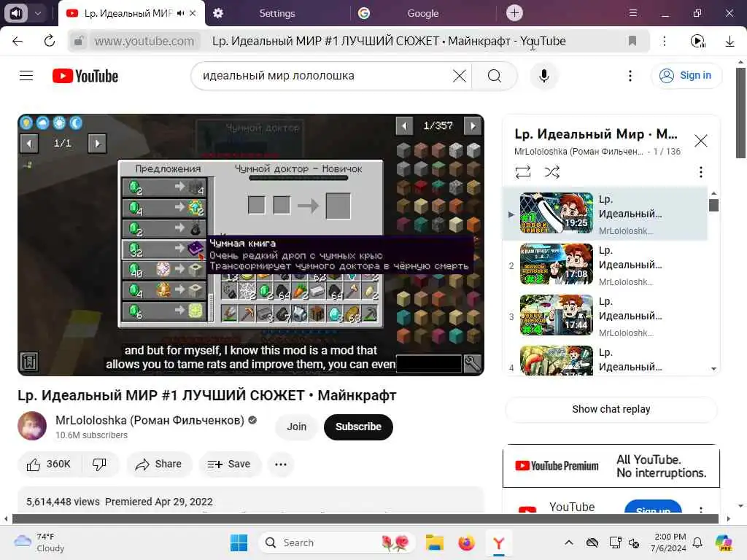Toggle loop playlist
747x560 pixels.
click(x=522, y=171)
